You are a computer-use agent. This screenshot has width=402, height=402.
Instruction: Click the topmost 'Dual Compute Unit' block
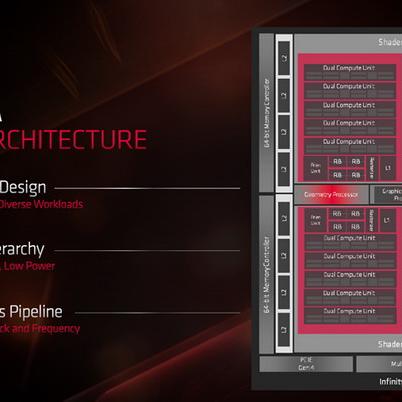pyautogui.click(x=350, y=72)
